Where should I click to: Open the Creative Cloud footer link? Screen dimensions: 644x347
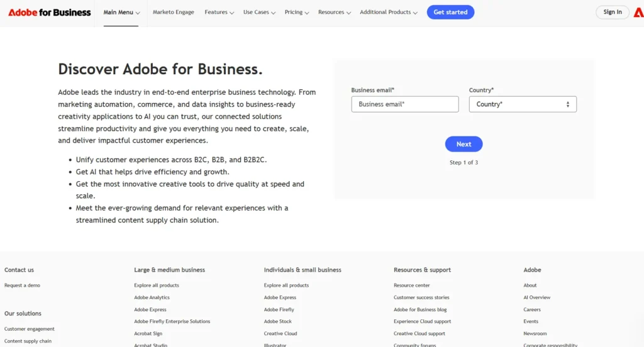click(x=280, y=334)
